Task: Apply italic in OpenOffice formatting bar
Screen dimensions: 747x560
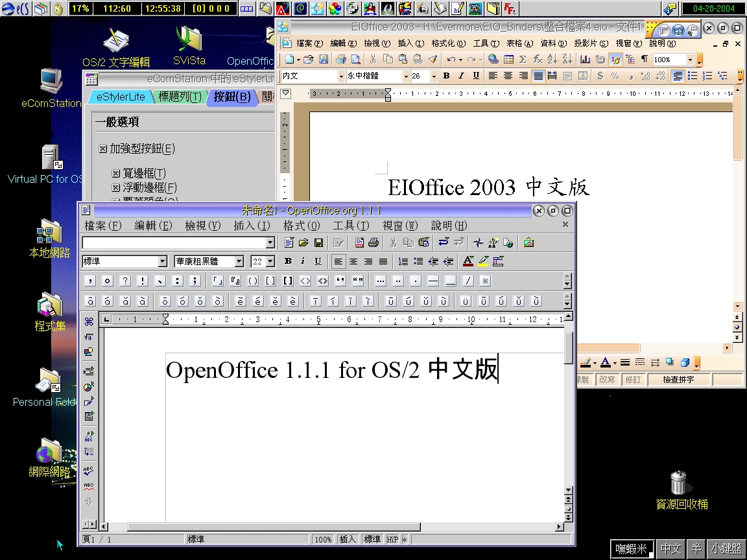Action: (303, 261)
